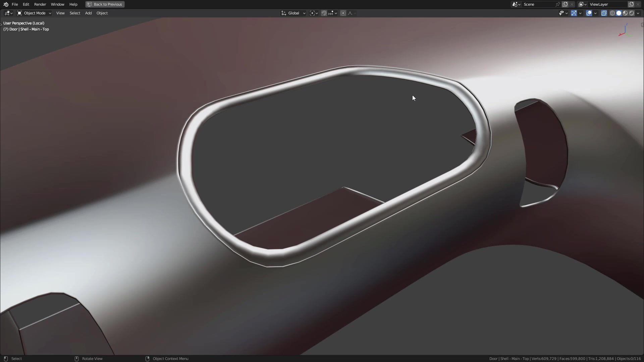The height and width of the screenshot is (362, 644).
Task: Pin the scene to workspace
Action: (x=557, y=4)
